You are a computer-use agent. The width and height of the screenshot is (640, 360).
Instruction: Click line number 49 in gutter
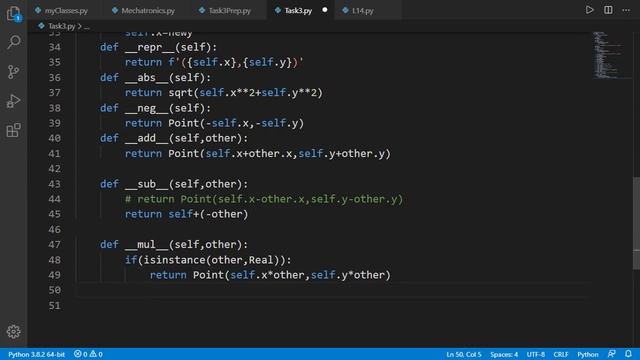54,275
